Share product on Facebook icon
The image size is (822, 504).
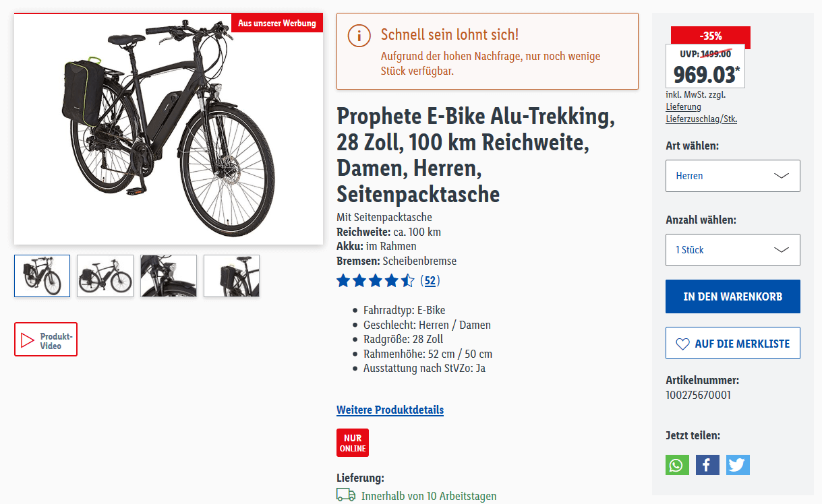[707, 465]
